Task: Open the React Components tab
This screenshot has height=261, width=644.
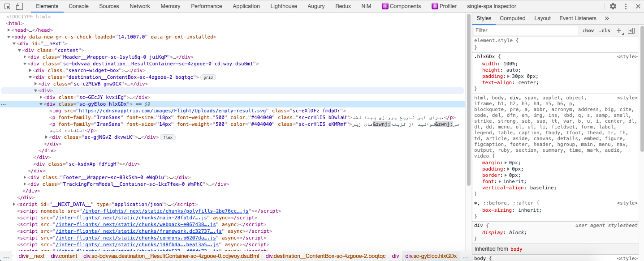Action: click(401, 6)
